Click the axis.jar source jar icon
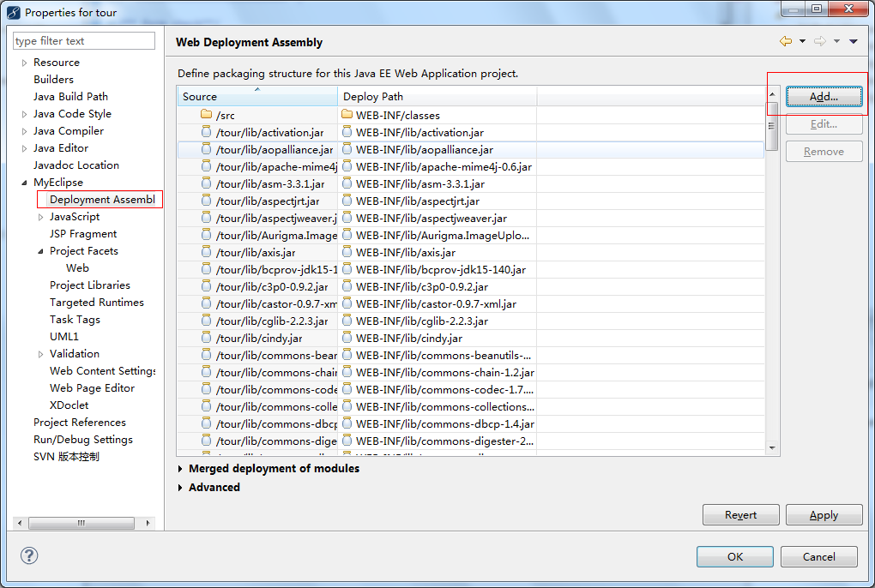 click(x=206, y=252)
